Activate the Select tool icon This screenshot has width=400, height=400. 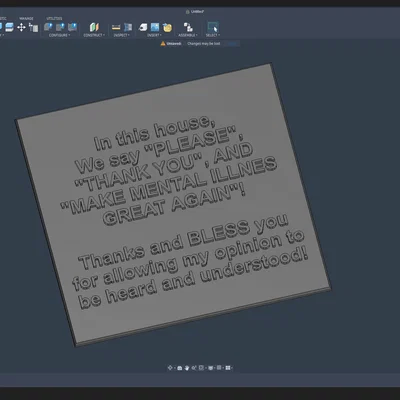[213, 27]
